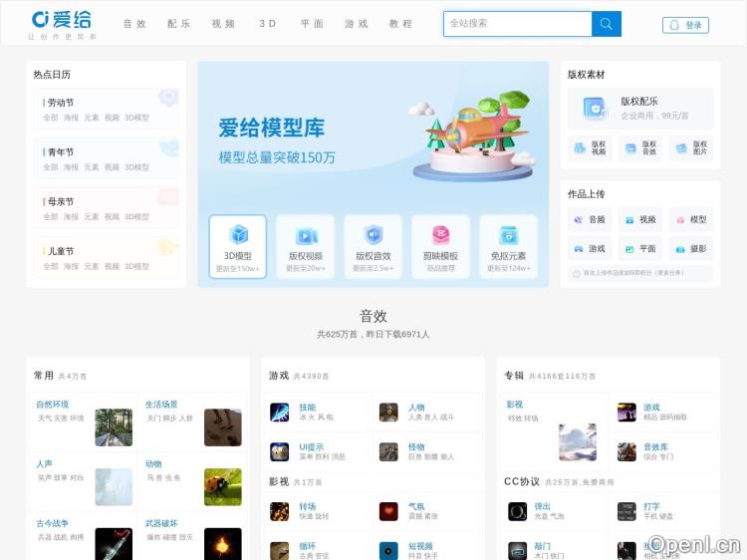Click the 转场 film sound icon
This screenshot has width=747, height=560.
[280, 511]
